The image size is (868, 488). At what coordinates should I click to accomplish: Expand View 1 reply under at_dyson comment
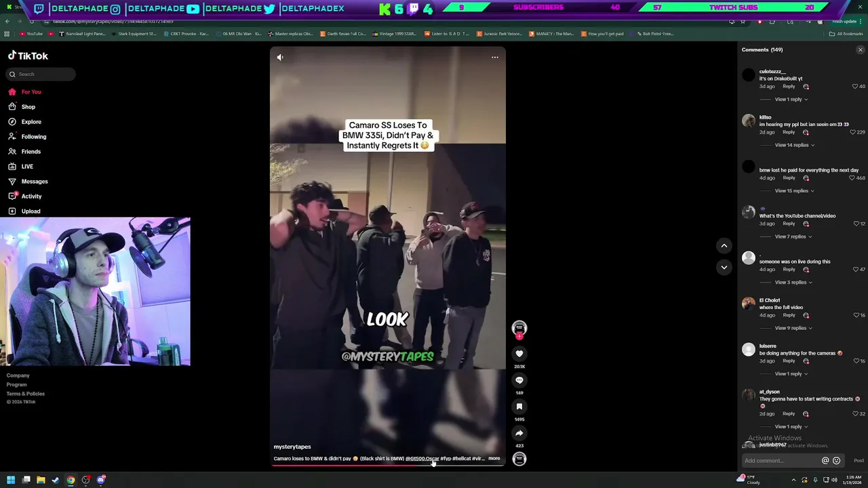tap(791, 427)
